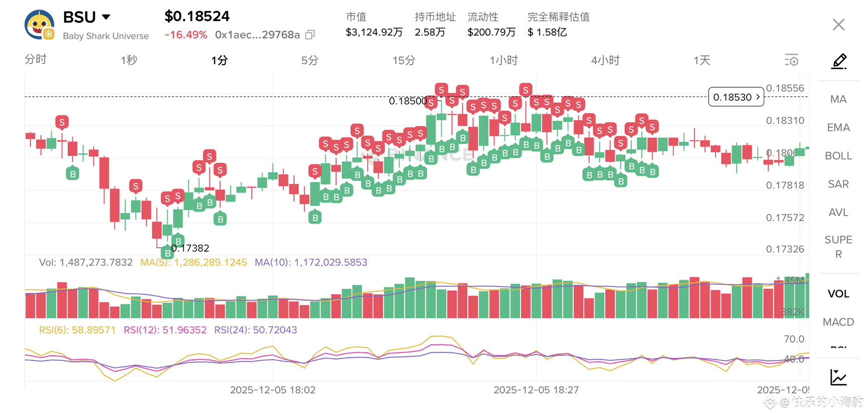
Task: Select the 1小时 timeframe tab
Action: [x=503, y=60]
